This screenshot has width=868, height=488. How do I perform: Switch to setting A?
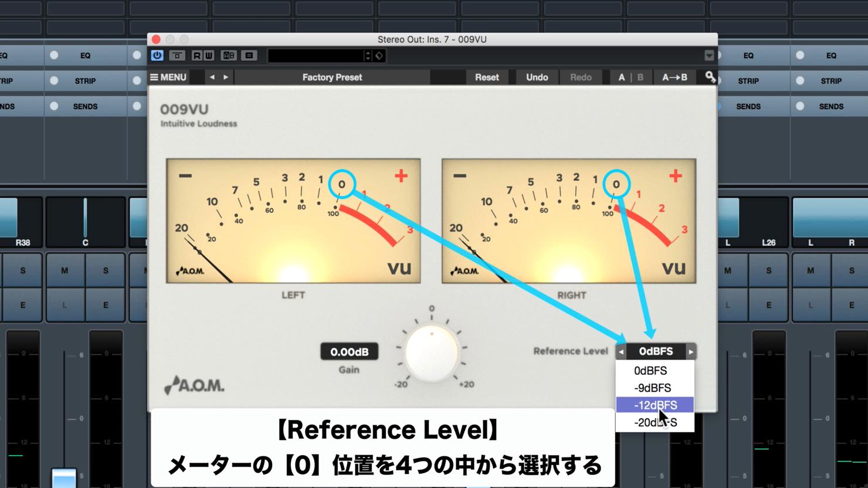(x=622, y=77)
